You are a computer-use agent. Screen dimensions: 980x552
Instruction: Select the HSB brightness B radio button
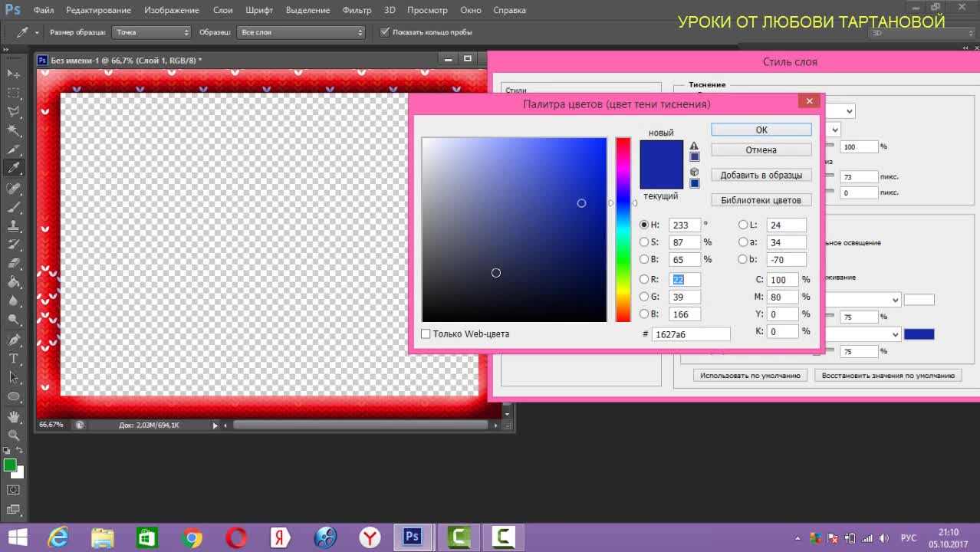(x=644, y=259)
